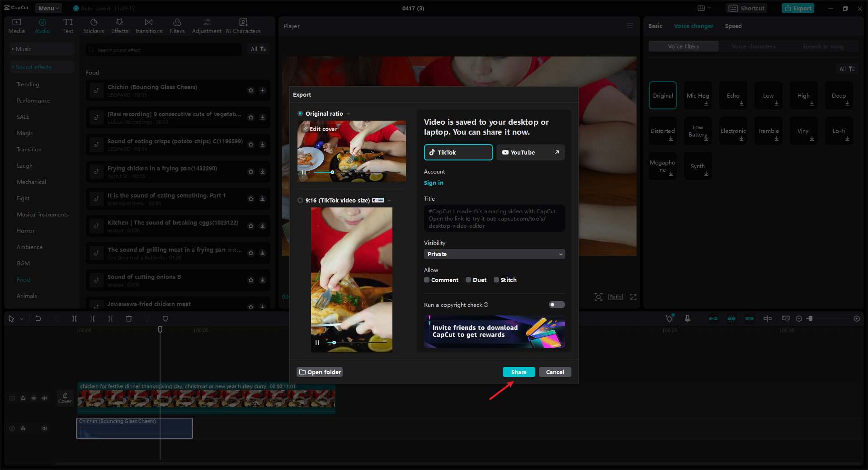This screenshot has height=470, width=868.
Task: Toggle video track visibility eye icon
Action: (x=34, y=398)
